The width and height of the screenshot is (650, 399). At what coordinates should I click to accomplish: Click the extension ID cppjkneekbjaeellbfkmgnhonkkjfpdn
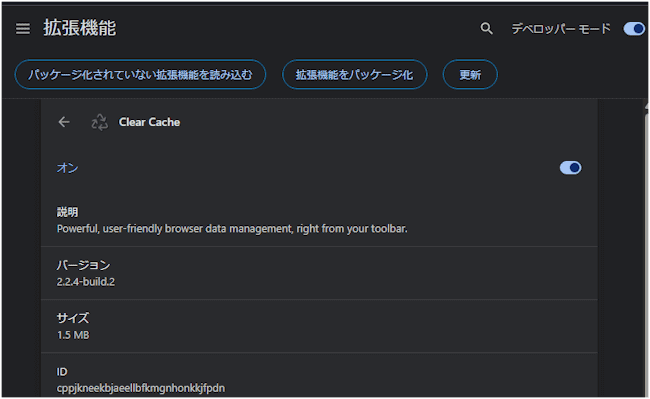(x=141, y=388)
